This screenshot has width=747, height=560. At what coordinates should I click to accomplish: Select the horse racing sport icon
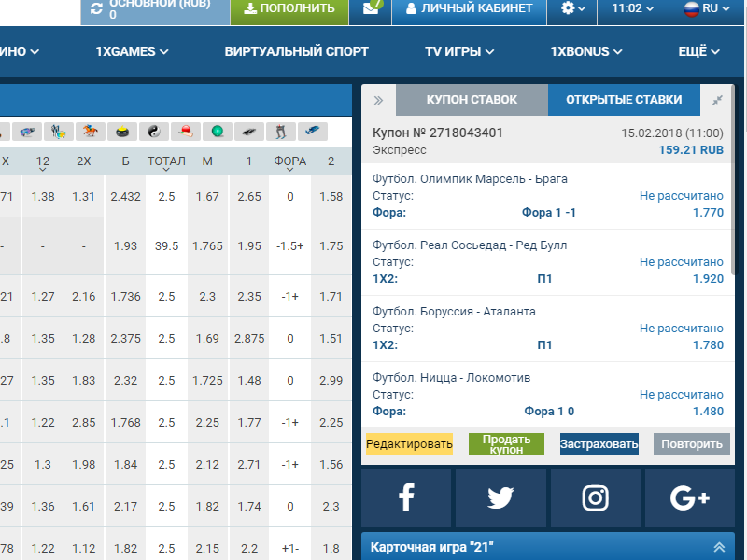pyautogui.click(x=90, y=132)
